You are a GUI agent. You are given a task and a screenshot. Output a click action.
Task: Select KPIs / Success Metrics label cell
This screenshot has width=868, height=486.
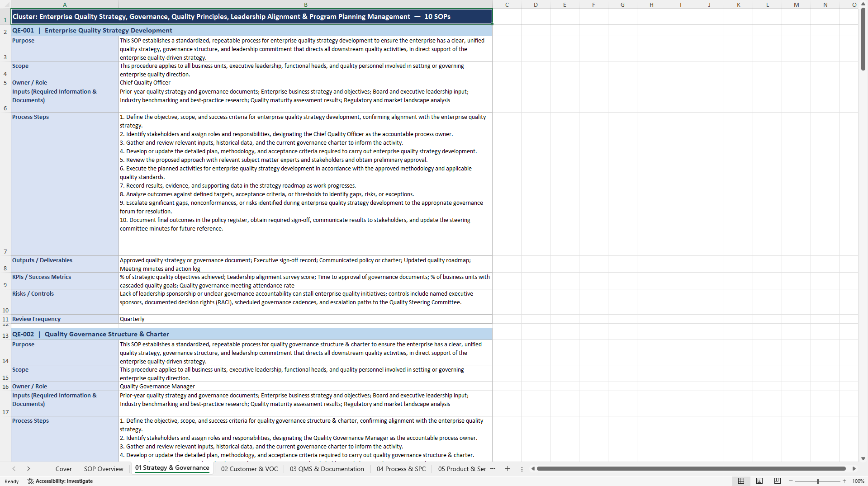tap(65, 281)
